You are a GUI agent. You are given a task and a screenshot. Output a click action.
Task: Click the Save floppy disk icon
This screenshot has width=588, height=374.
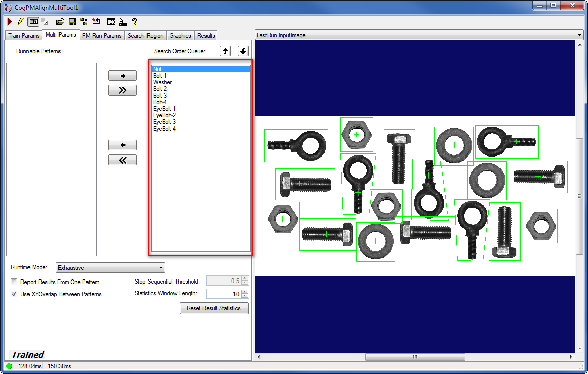tap(72, 22)
